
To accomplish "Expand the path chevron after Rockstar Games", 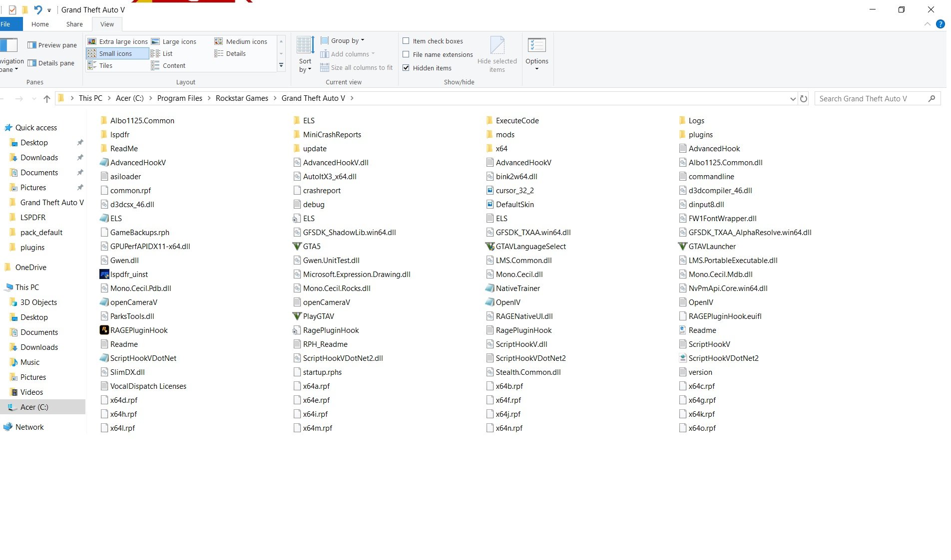I will click(x=275, y=98).
